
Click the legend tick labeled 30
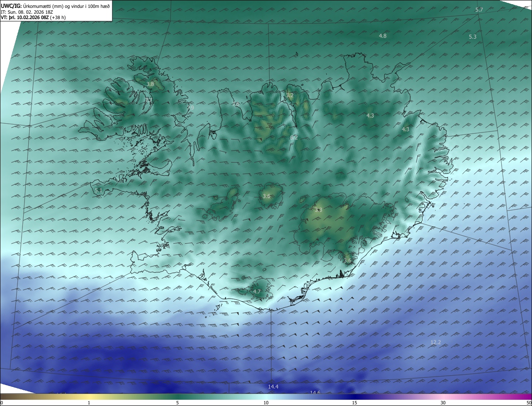[443, 403]
